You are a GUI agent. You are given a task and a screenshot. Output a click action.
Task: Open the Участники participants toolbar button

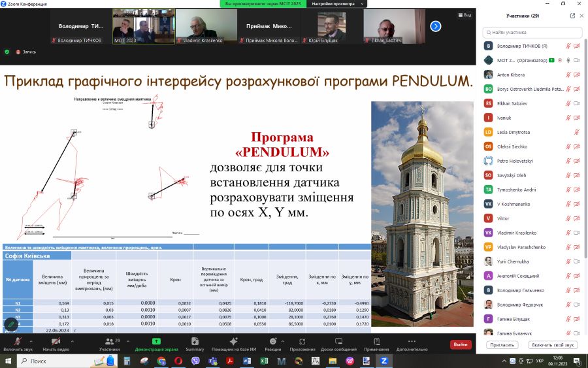tap(110, 344)
